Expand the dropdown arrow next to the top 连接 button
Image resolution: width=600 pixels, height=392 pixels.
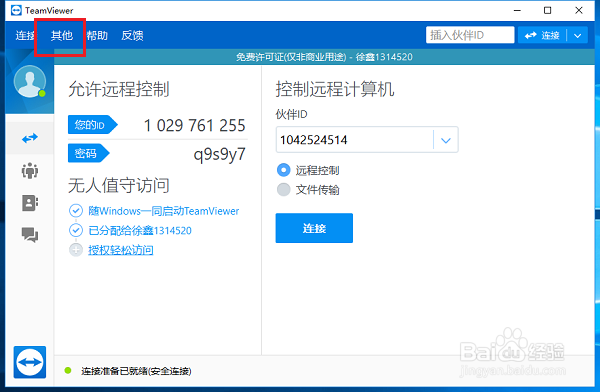pyautogui.click(x=577, y=36)
